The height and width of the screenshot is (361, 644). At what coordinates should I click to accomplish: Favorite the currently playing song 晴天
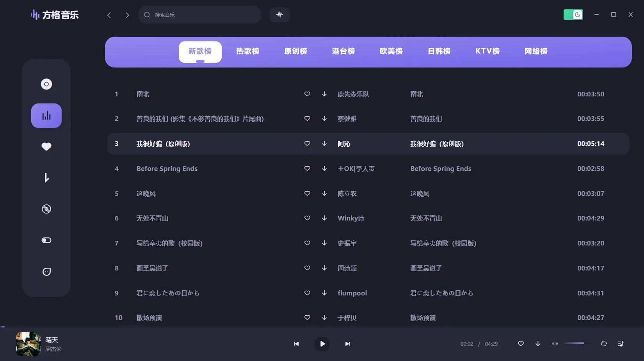tap(521, 344)
